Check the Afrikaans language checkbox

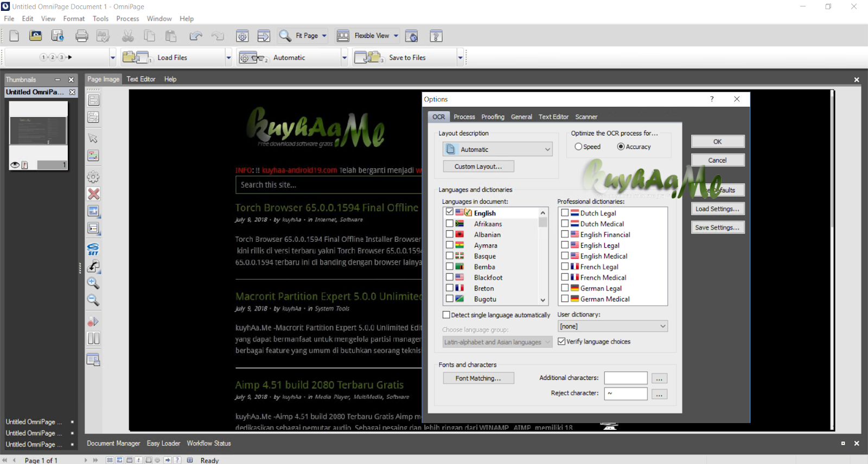[450, 223]
